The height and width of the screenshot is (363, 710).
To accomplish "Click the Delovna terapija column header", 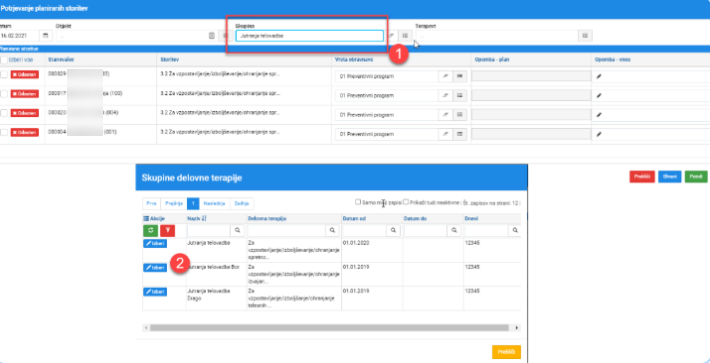I will (x=267, y=219).
